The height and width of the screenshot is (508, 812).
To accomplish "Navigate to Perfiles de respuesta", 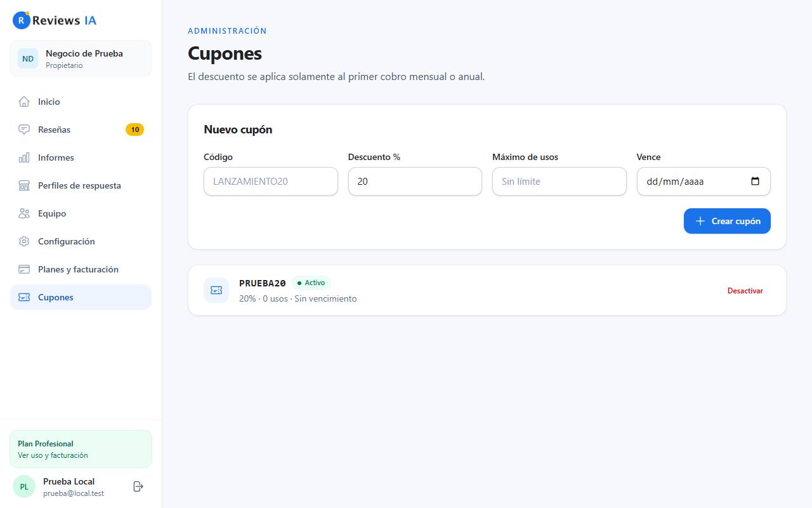I will click(81, 185).
